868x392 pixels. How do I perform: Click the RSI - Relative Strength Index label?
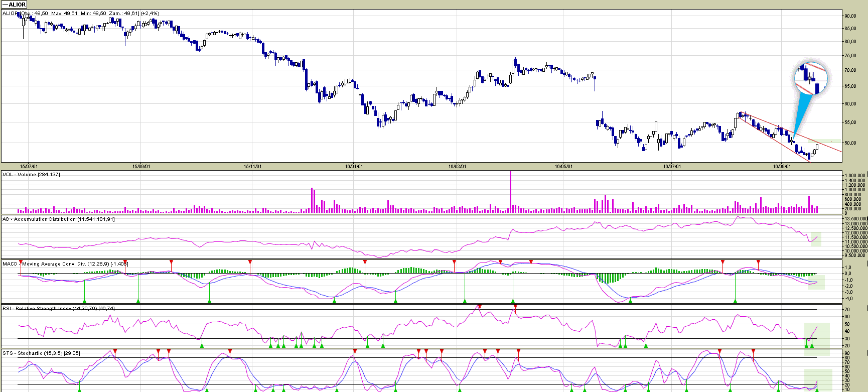coord(58,309)
